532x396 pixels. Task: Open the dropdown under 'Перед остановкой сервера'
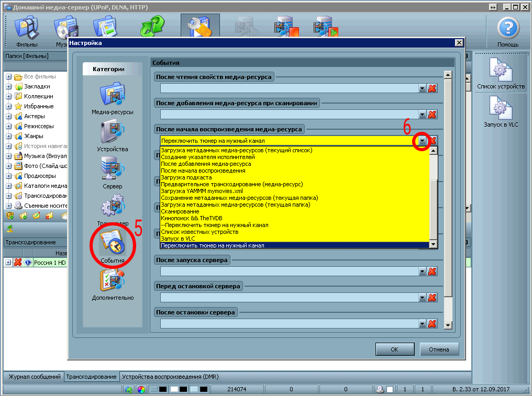(423, 297)
